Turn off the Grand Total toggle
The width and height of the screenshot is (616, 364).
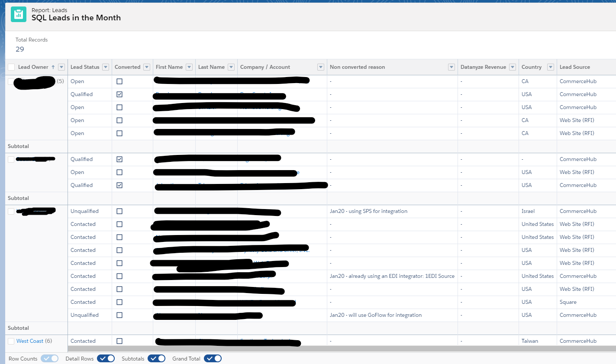[213, 358]
